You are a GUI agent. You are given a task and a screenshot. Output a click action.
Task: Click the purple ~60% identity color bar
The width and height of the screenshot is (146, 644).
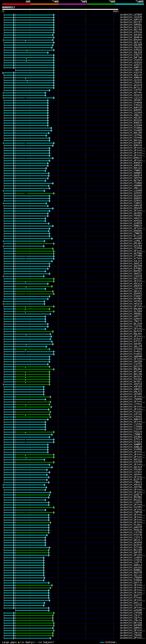click(x=73, y=4)
